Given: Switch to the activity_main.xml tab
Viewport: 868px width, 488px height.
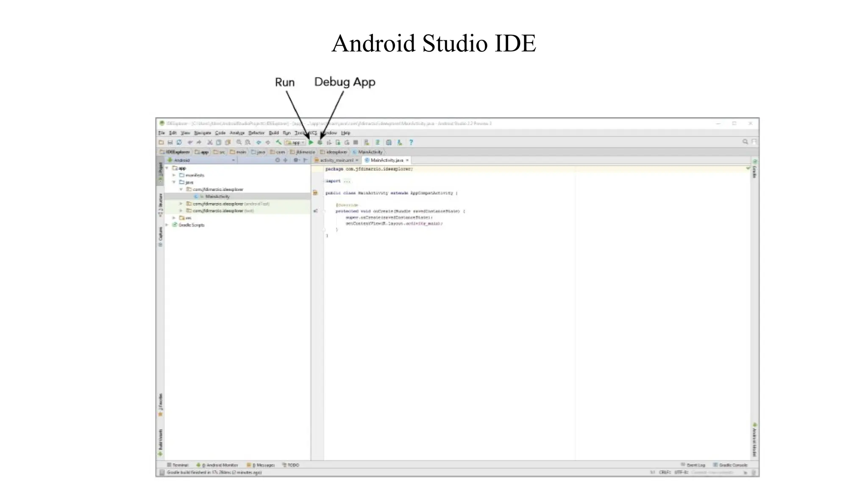Looking at the screenshot, I should pyautogui.click(x=337, y=160).
